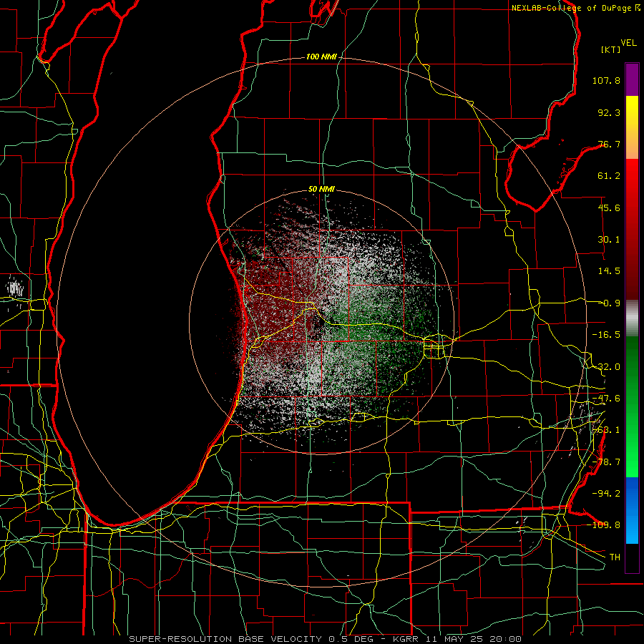Pick the red segment of the color bar
Screen dimensions: 644x644
pos(632,229)
